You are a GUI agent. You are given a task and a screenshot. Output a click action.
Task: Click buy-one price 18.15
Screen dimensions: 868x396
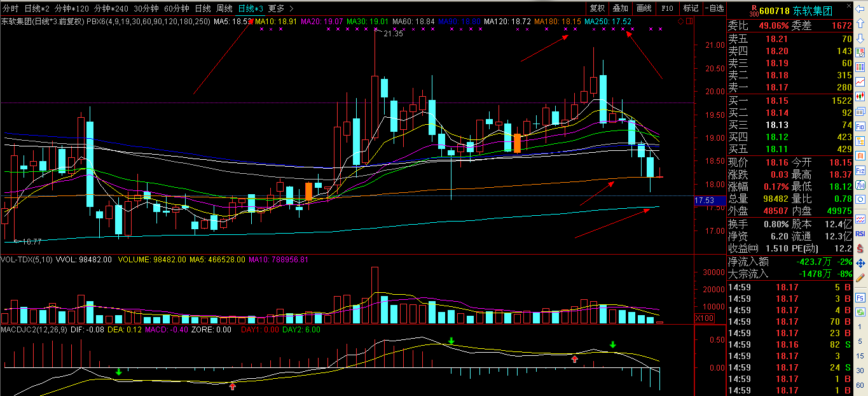tap(776, 101)
